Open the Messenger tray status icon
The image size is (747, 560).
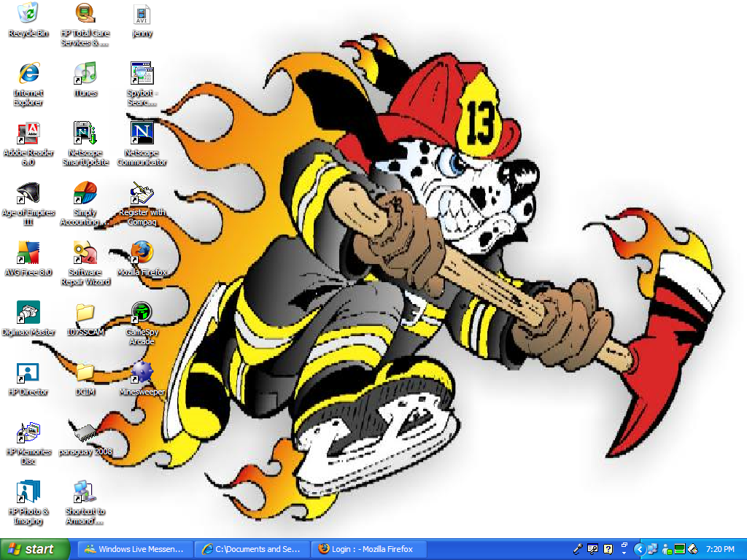[667, 550]
